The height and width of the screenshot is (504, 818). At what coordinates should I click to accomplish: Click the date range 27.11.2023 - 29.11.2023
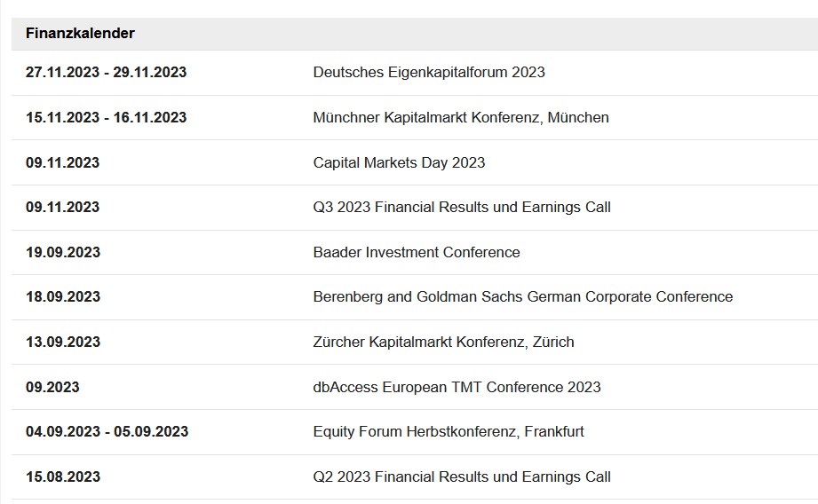point(106,72)
